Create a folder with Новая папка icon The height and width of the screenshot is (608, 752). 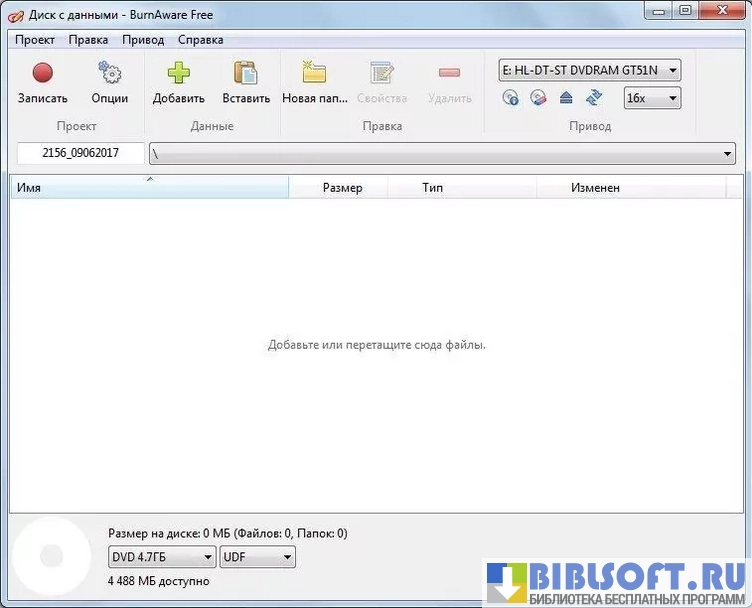tap(313, 74)
